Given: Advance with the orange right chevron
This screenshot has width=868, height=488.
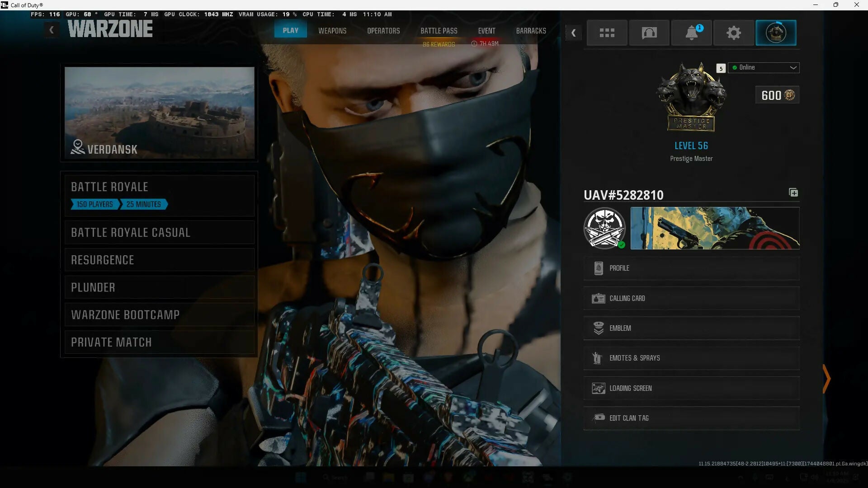Looking at the screenshot, I should click(x=826, y=379).
